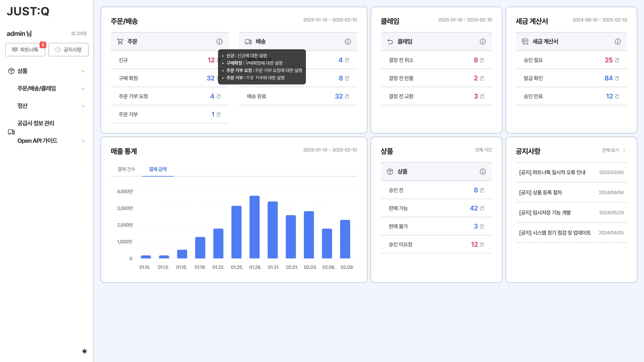Click the 구매 확정 order row
The width and height of the screenshot is (644, 362).
coord(170,78)
